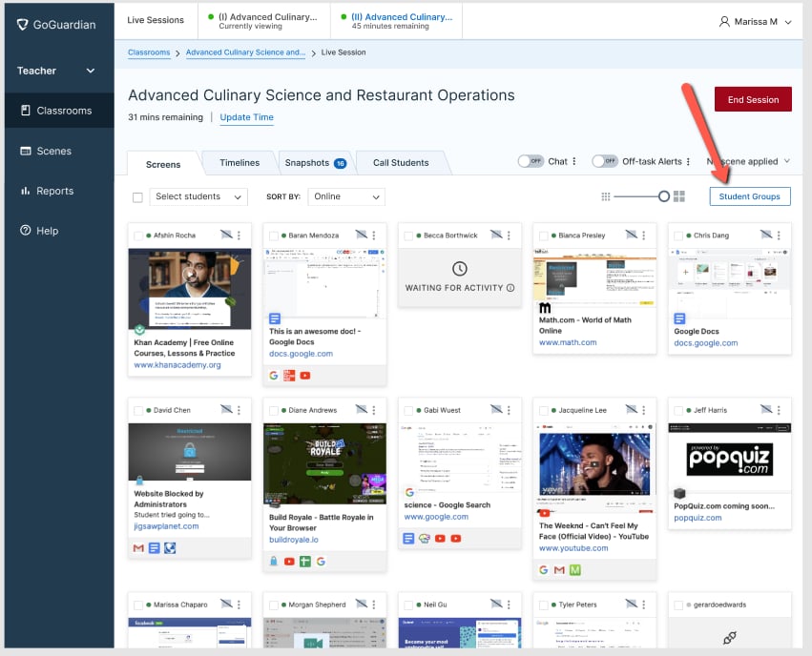Open Gabi Wuest's more options menu

tap(509, 410)
